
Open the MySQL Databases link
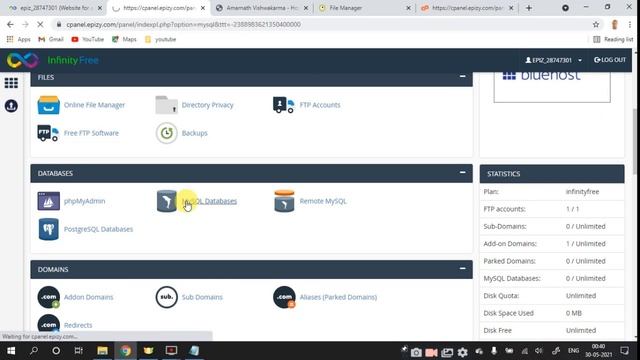pyautogui.click(x=209, y=201)
